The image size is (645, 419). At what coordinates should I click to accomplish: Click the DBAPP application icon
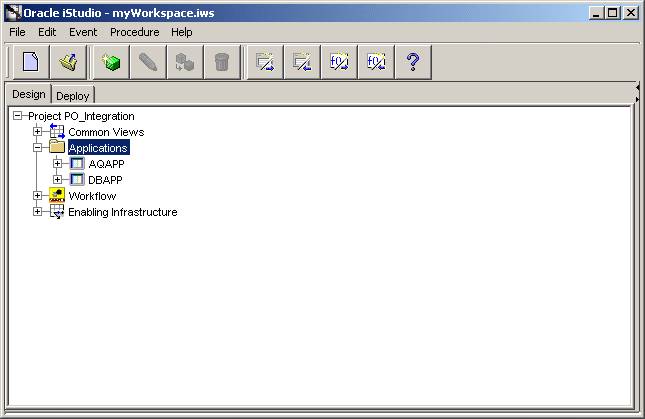click(x=77, y=180)
